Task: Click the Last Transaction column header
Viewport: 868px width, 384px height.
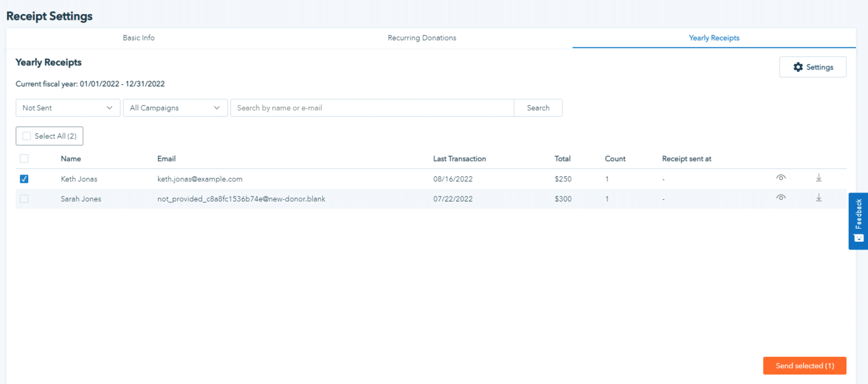Action: point(459,159)
